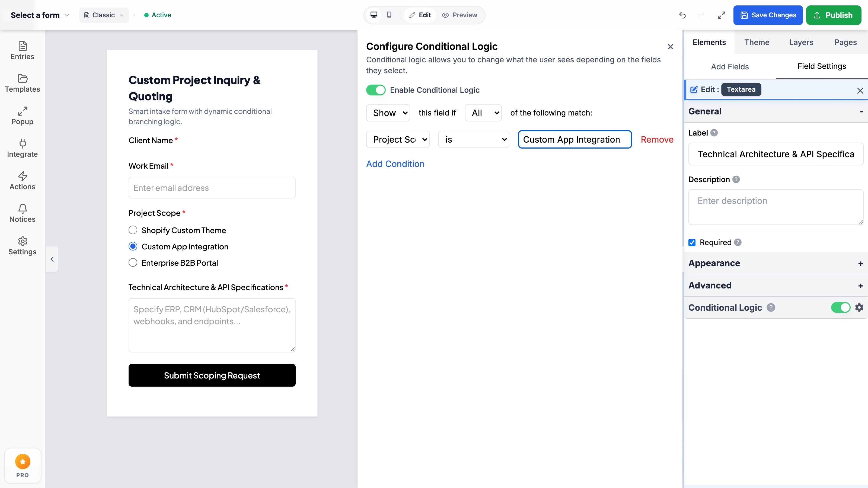Expand the Appearance section

coord(776,263)
